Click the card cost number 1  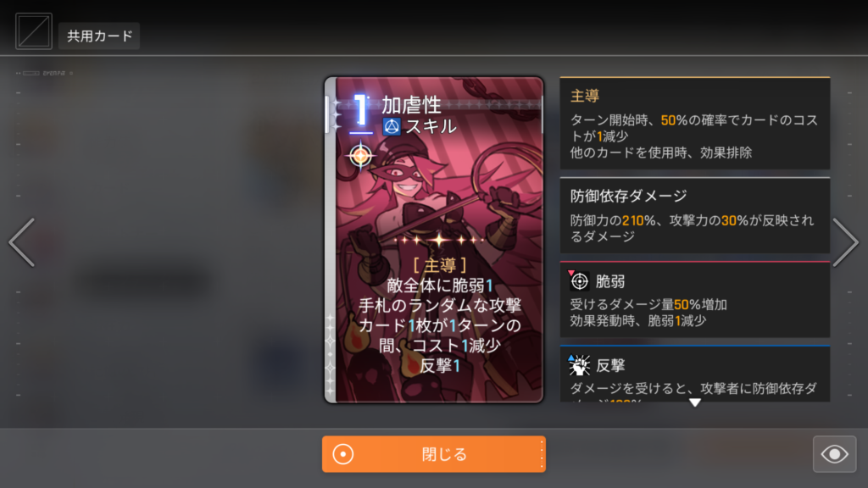[x=360, y=111]
